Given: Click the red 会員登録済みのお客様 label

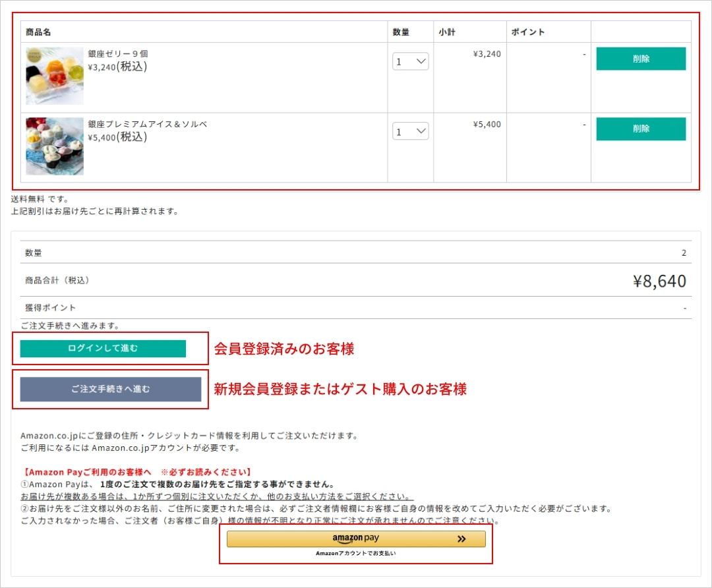Looking at the screenshot, I should click(284, 349).
